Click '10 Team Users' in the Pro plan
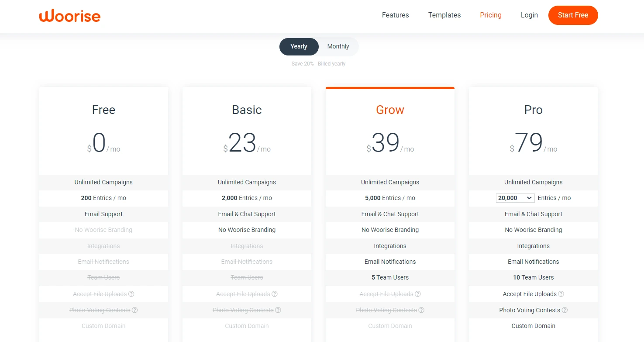The width and height of the screenshot is (644, 342). (534, 277)
